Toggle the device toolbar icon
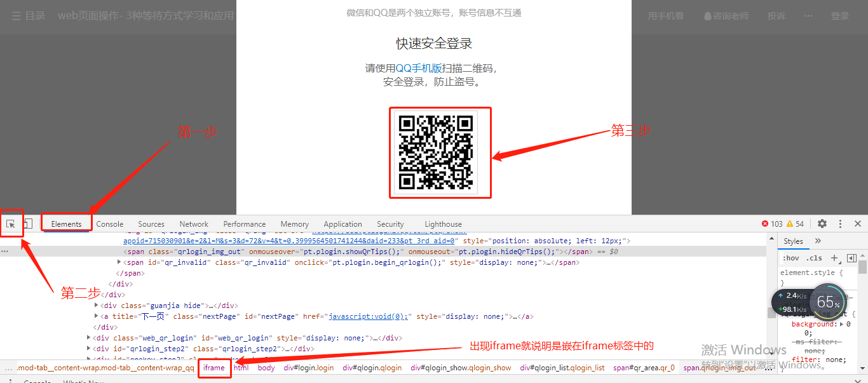Viewport: 868px width, 383px height. [x=28, y=224]
